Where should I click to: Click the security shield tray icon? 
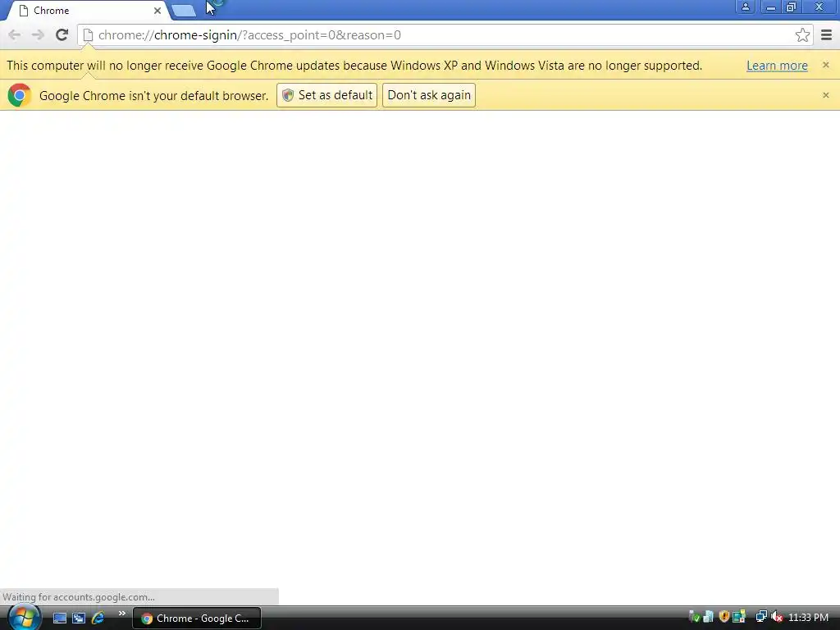[724, 617]
